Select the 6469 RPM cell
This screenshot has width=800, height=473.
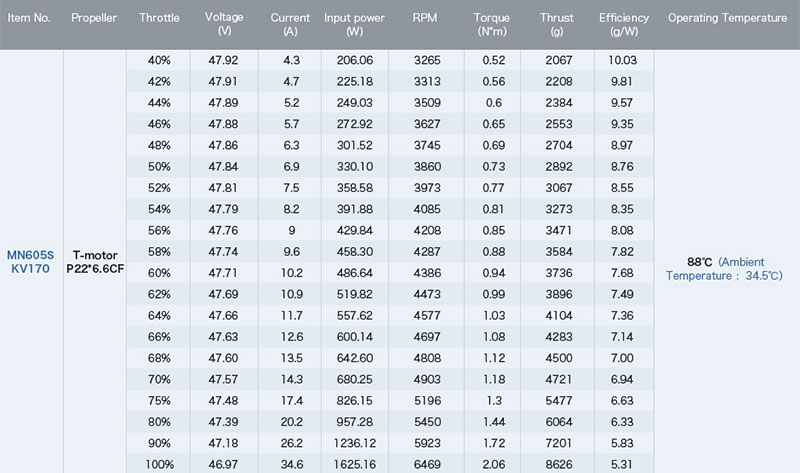(427, 464)
